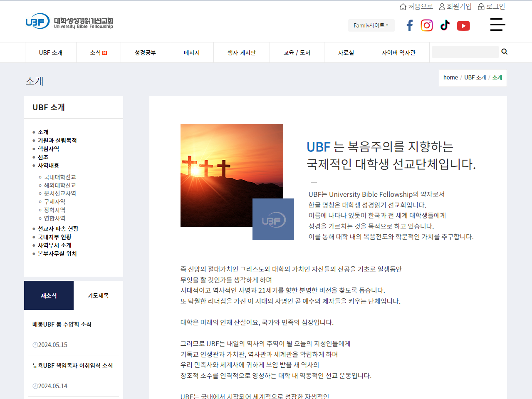This screenshot has width=532, height=399.
Task: Click the UBF 소개 sidebar heading
Action: pos(49,107)
